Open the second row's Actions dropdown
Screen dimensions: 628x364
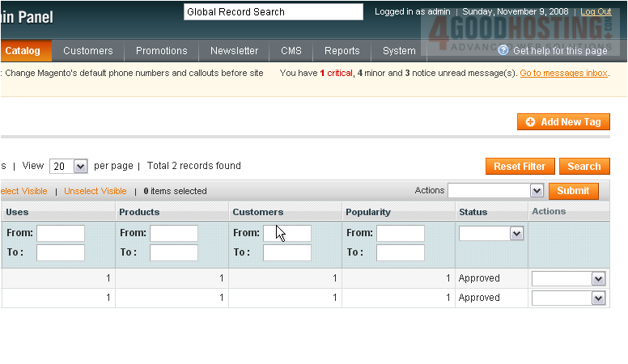point(568,298)
